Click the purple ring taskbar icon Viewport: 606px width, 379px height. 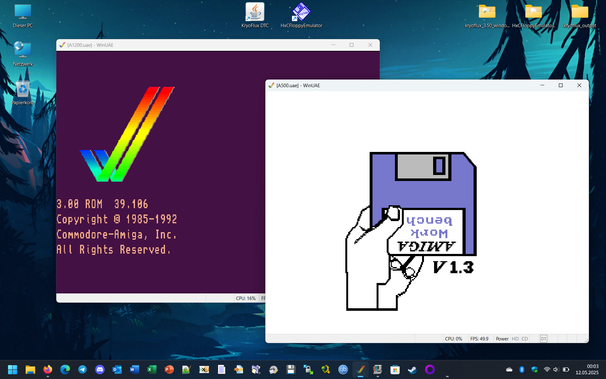429,370
